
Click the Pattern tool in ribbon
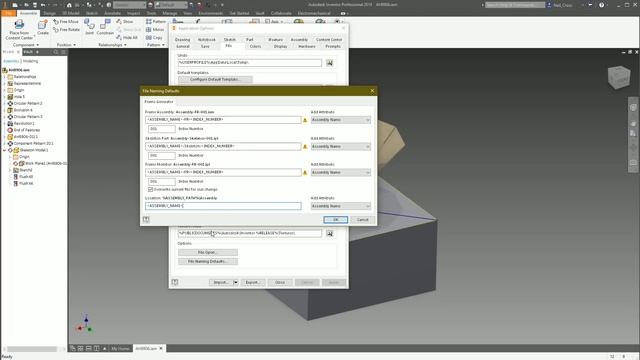point(156,21)
